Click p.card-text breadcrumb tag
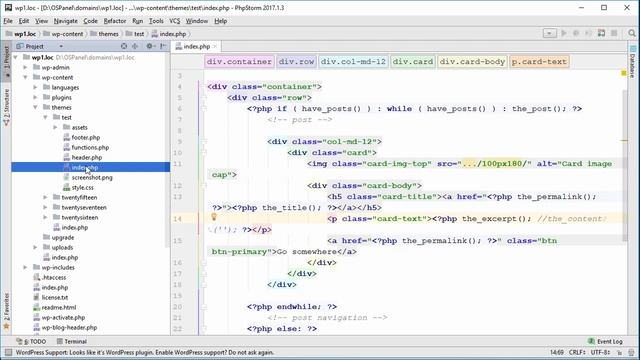This screenshot has width=640, height=360. point(539,62)
